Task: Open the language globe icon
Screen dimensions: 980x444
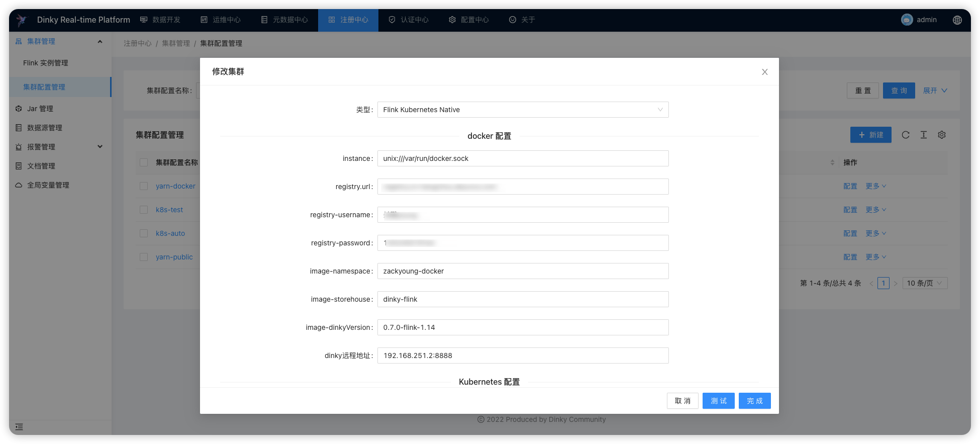Action: [x=957, y=20]
